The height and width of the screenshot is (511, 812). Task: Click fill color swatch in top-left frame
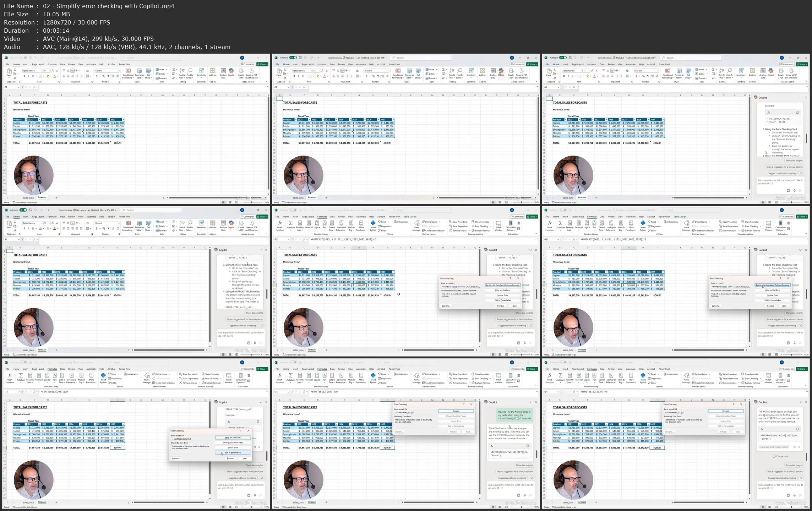[x=48, y=76]
